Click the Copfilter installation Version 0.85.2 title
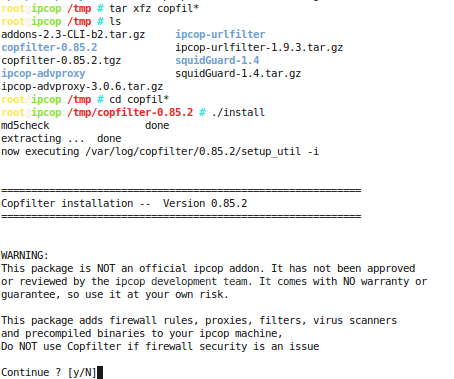 point(124,203)
